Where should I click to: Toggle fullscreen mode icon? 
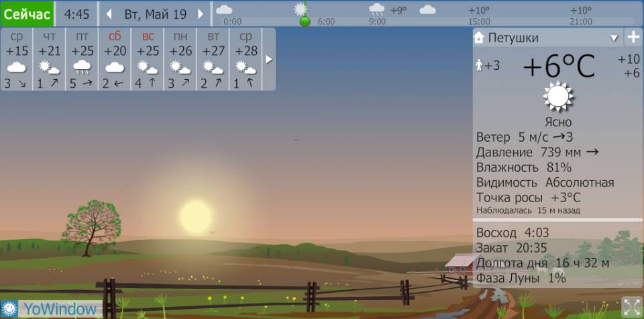click(631, 307)
